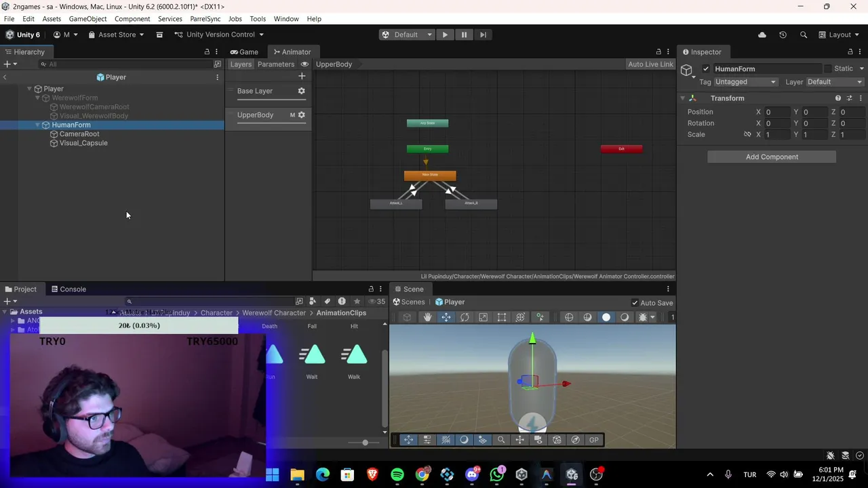Toggle the Animator panel lock icon
Image resolution: width=868 pixels, height=488 pixels.
pos(658,52)
